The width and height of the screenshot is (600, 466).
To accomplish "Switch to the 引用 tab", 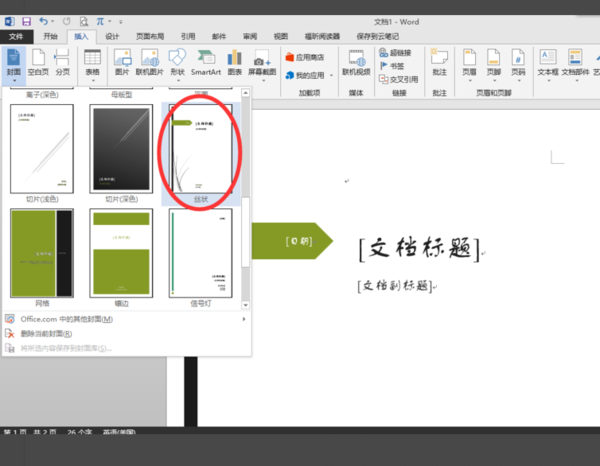I will [188, 36].
